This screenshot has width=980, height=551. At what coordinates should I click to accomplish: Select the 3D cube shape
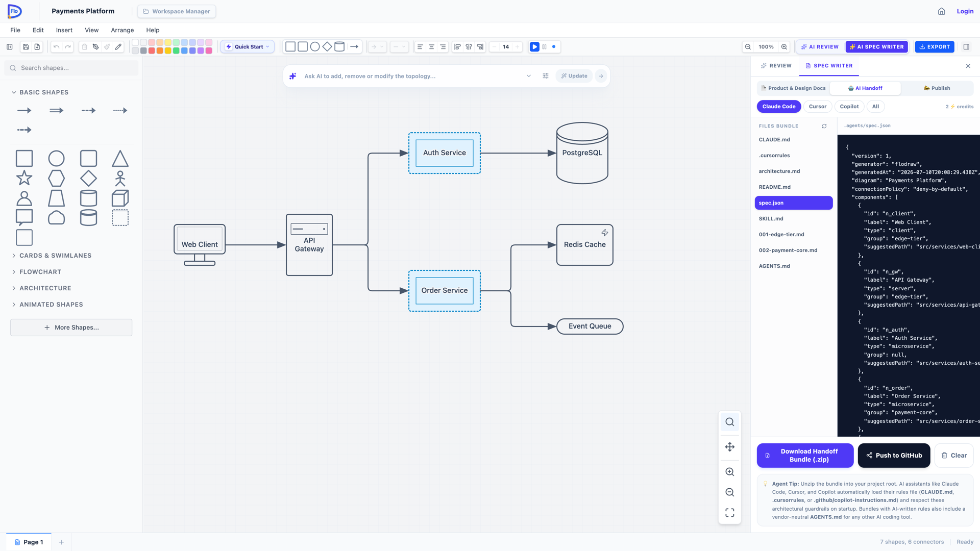tap(120, 198)
